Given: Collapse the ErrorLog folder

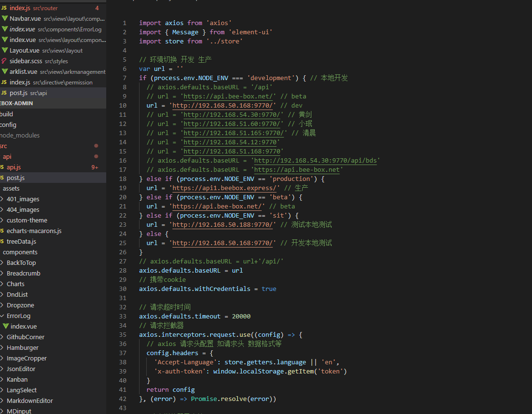Looking at the screenshot, I should coord(2,316).
